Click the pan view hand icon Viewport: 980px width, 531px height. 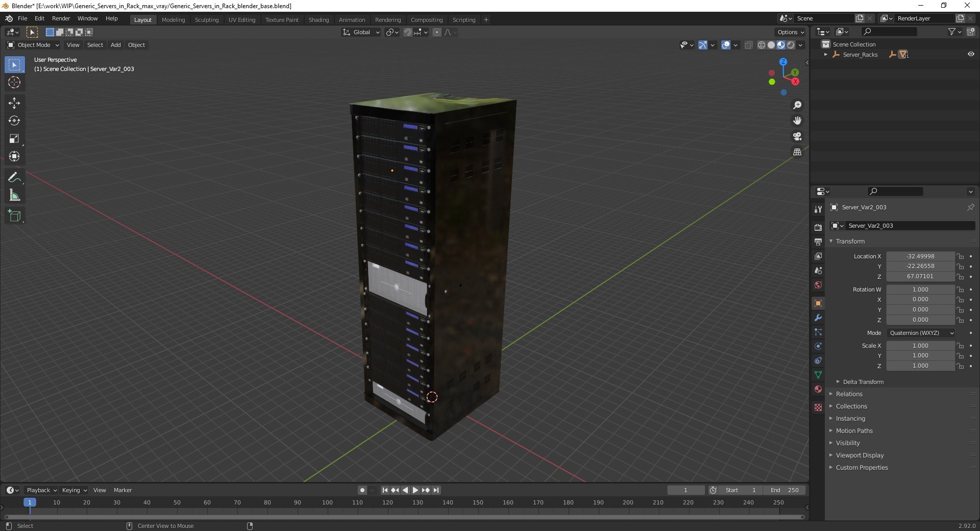[797, 121]
